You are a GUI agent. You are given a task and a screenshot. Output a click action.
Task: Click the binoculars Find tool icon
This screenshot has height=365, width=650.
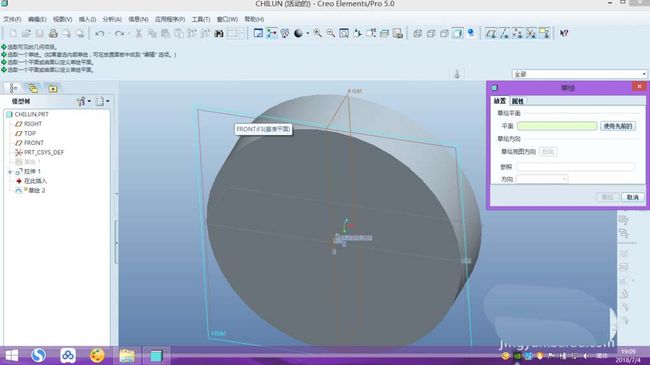(x=219, y=33)
